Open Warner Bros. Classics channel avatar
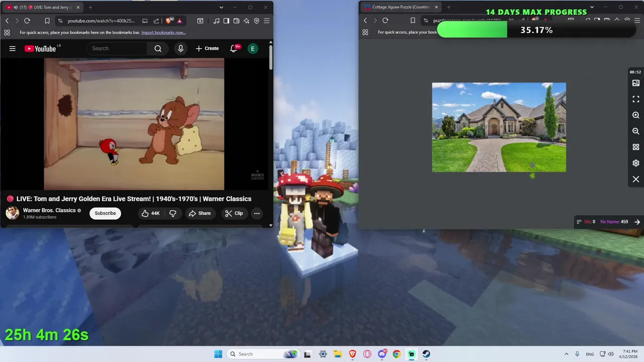 (x=12, y=213)
